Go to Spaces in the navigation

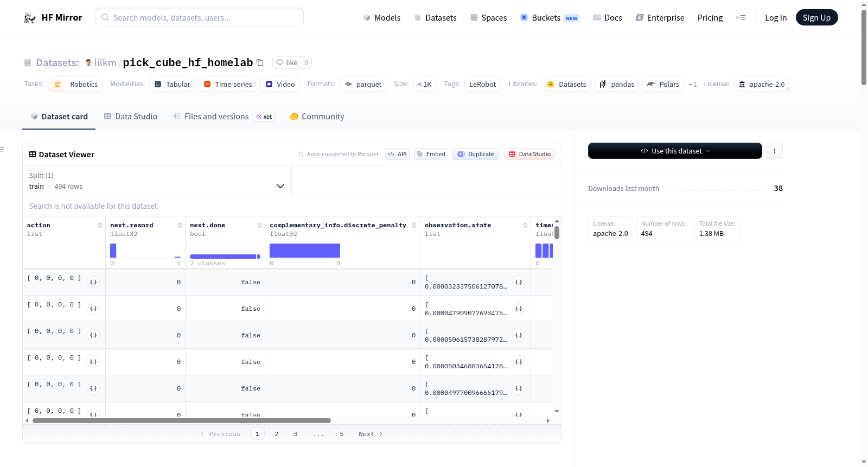[489, 18]
